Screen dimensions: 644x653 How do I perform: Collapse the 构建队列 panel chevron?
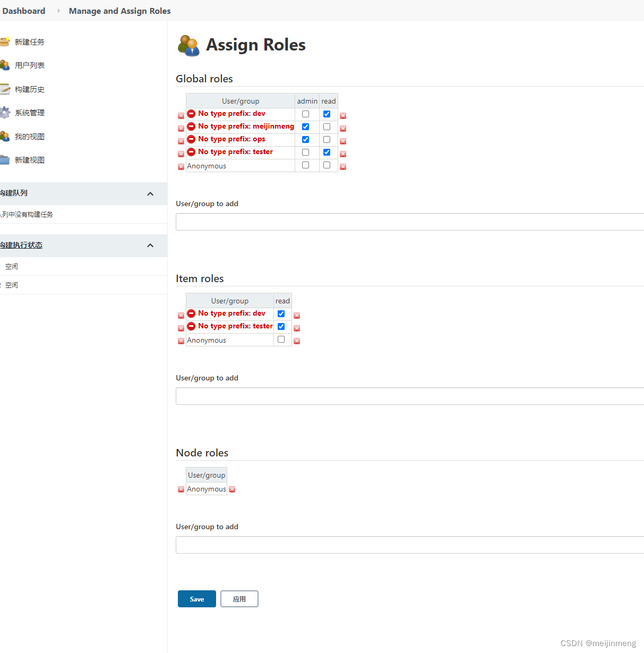150,194
